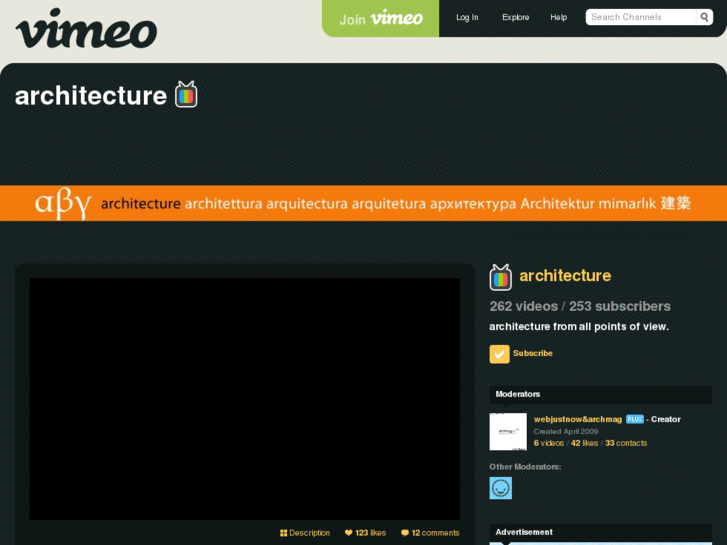Open the webjustnow&archmag profile link
The width and height of the screenshot is (727, 545).
coord(578,419)
